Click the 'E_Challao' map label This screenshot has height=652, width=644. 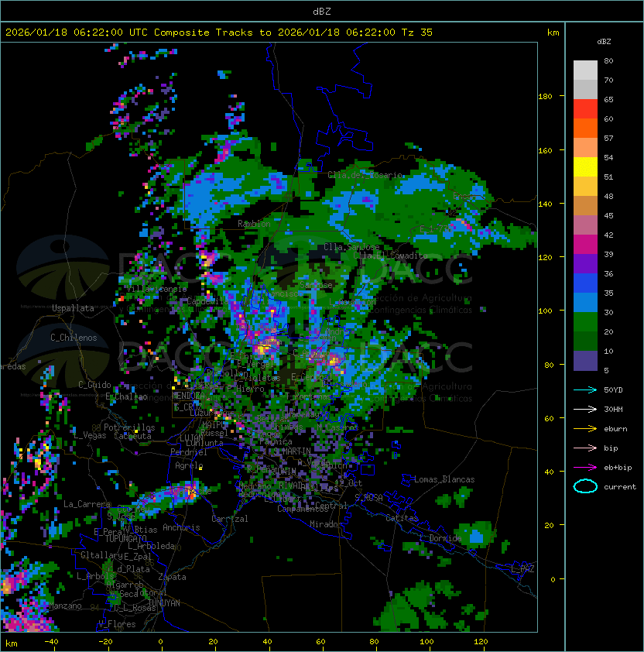click(x=126, y=396)
